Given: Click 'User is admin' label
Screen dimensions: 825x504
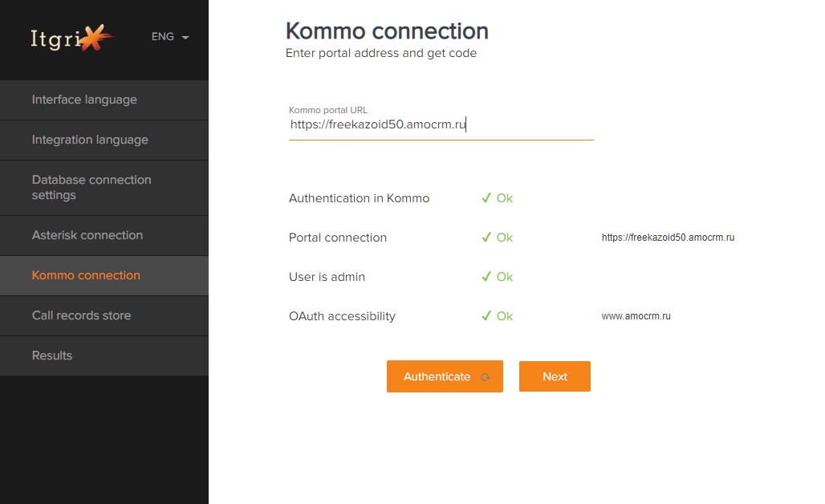Looking at the screenshot, I should [327, 277].
